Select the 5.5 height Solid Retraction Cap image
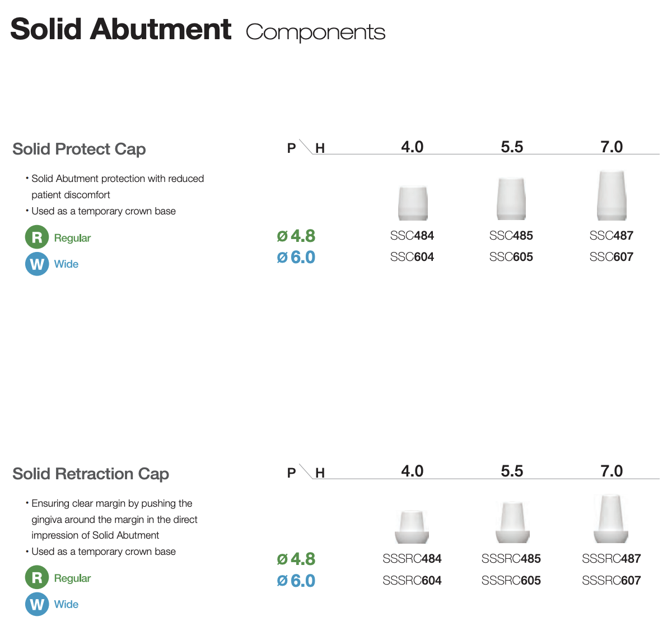This screenshot has width=672, height=626. click(x=512, y=522)
